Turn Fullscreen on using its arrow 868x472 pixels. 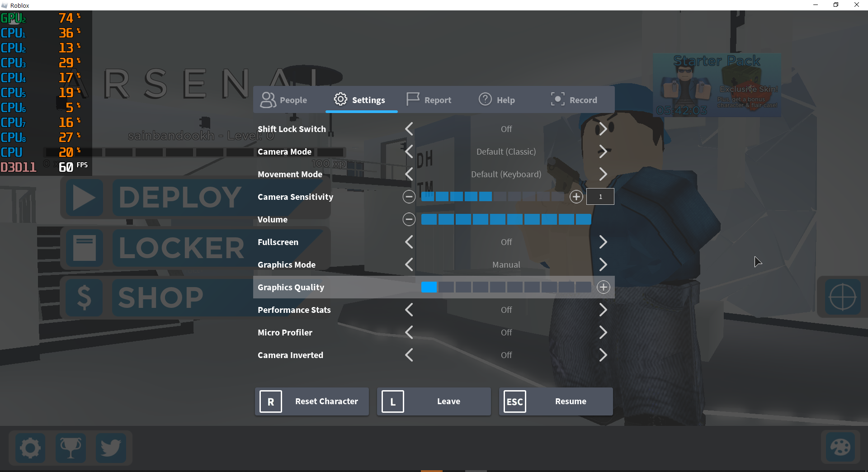coord(604,242)
